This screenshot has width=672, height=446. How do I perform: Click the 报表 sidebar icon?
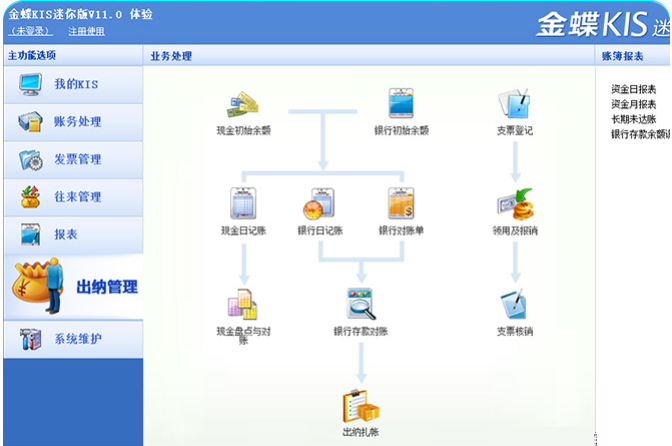click(x=30, y=234)
